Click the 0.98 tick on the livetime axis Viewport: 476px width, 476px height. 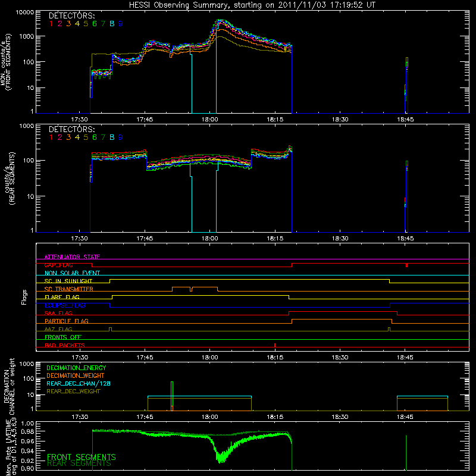click(27, 432)
